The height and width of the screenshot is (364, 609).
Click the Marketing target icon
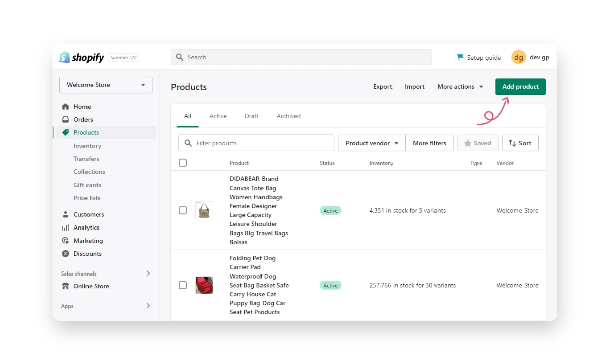(65, 241)
